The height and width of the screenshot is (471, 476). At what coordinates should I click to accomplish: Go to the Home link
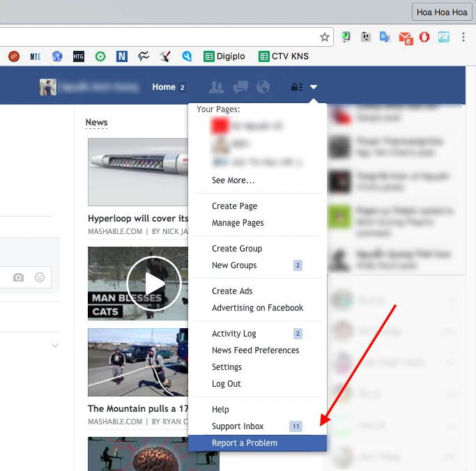tap(164, 87)
